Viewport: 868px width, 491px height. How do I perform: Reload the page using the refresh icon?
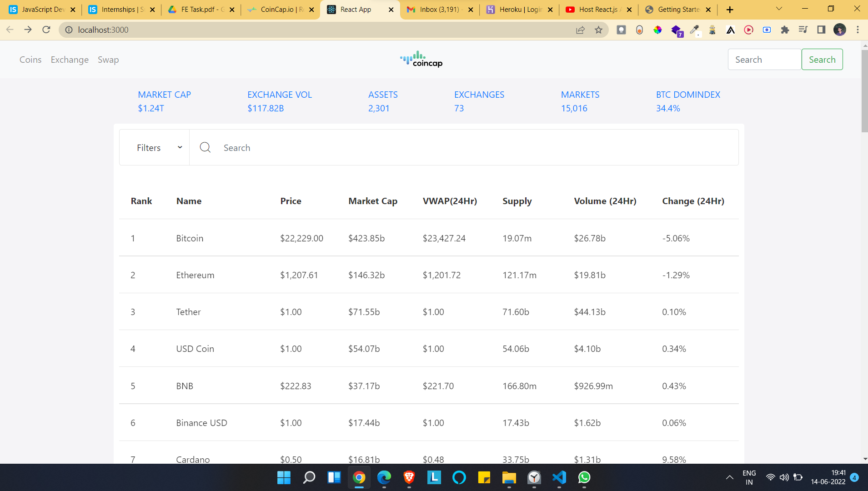[46, 30]
